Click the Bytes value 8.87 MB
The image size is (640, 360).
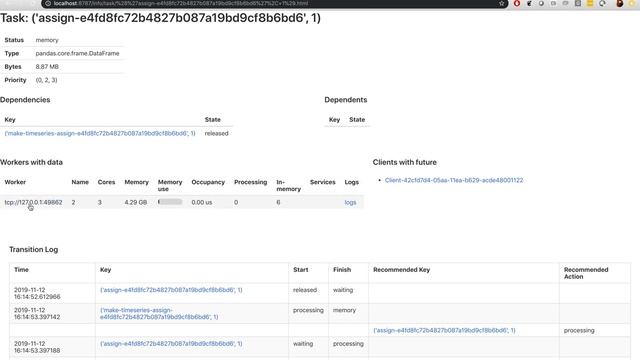pyautogui.click(x=47, y=67)
